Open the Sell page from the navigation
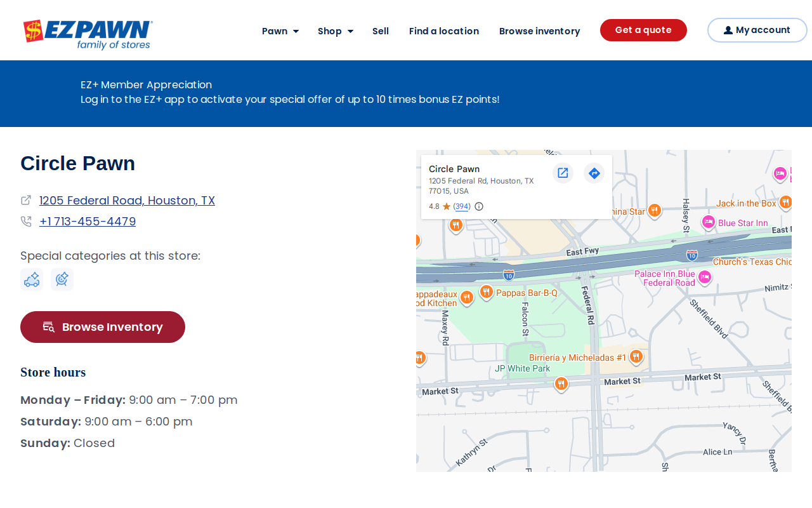Viewport: 812px width, 508px height. tap(381, 31)
